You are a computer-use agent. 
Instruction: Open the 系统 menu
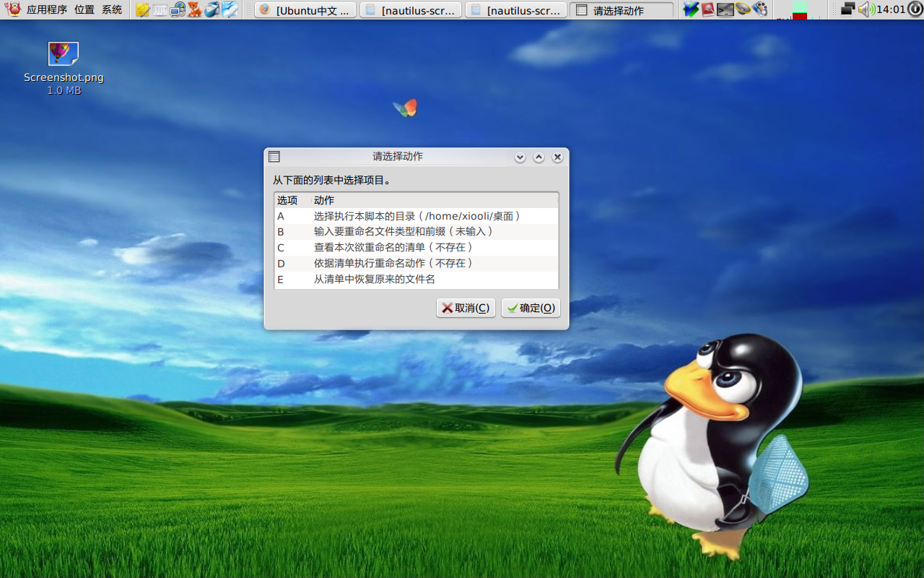pos(112,10)
